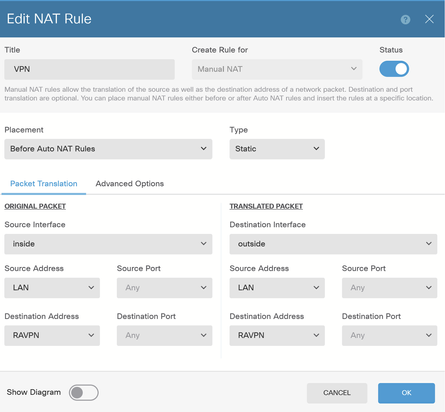Image resolution: width=445 pixels, height=412 pixels.
Task: Enable the Show Diagram toggle
Action: coord(84,393)
